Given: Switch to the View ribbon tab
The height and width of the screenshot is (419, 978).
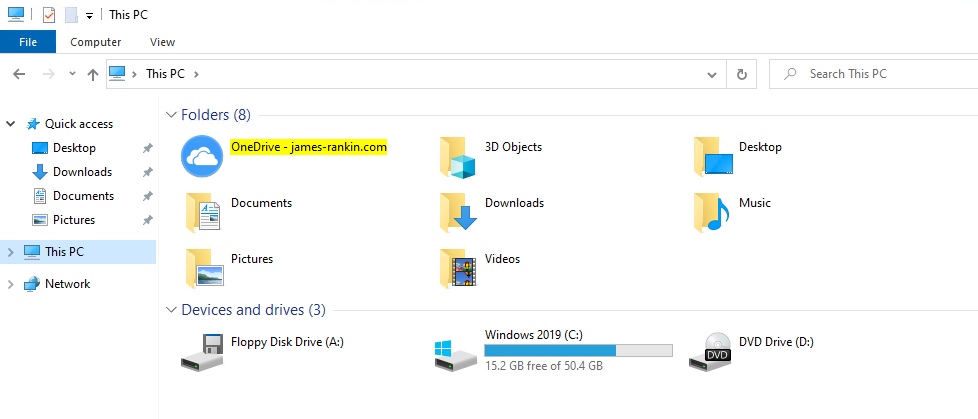Looking at the screenshot, I should tap(162, 42).
